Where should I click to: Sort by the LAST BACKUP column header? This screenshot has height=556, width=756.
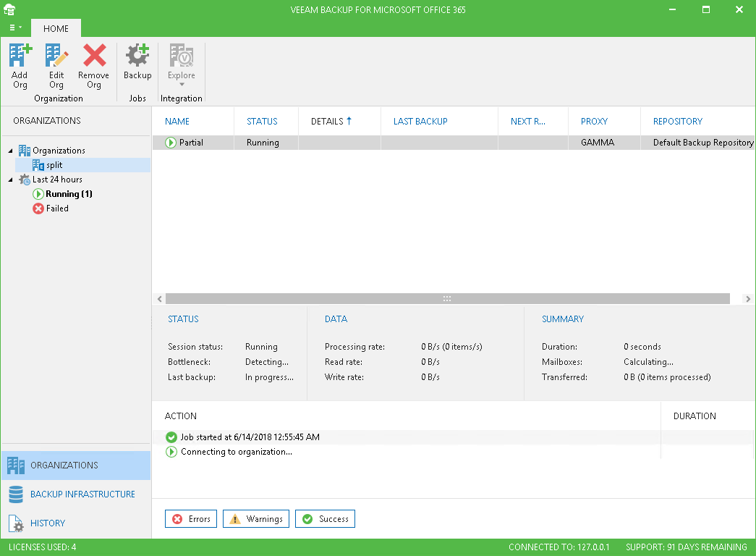click(420, 122)
